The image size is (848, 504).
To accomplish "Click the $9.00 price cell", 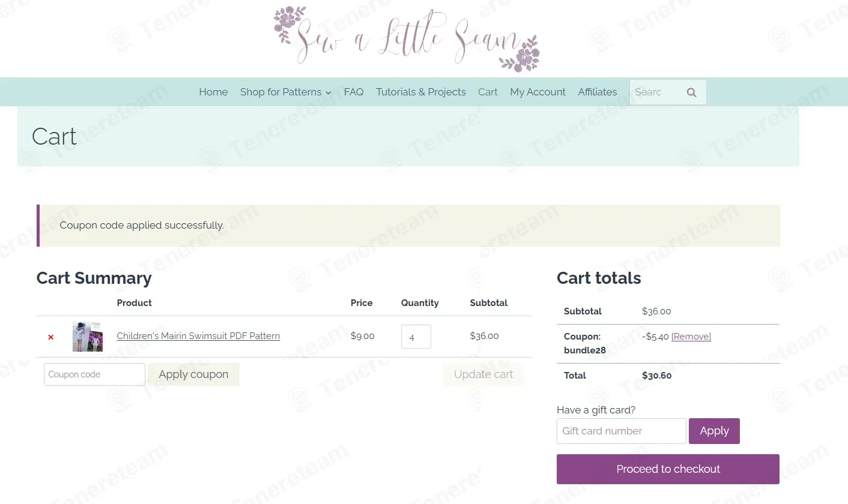I will click(362, 336).
